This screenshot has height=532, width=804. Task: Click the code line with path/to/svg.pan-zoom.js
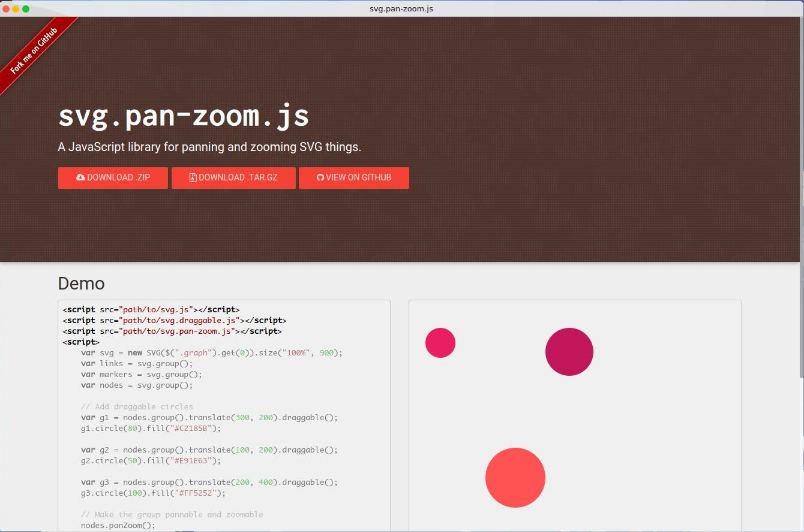172,331
